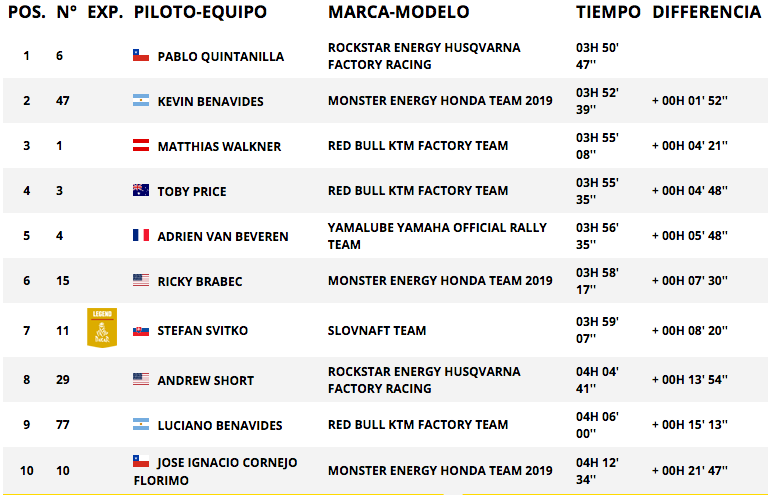Viewport: 768px width, 495px height.
Task: Select the PILOTO-EQUIPO column header
Action: pos(200,12)
